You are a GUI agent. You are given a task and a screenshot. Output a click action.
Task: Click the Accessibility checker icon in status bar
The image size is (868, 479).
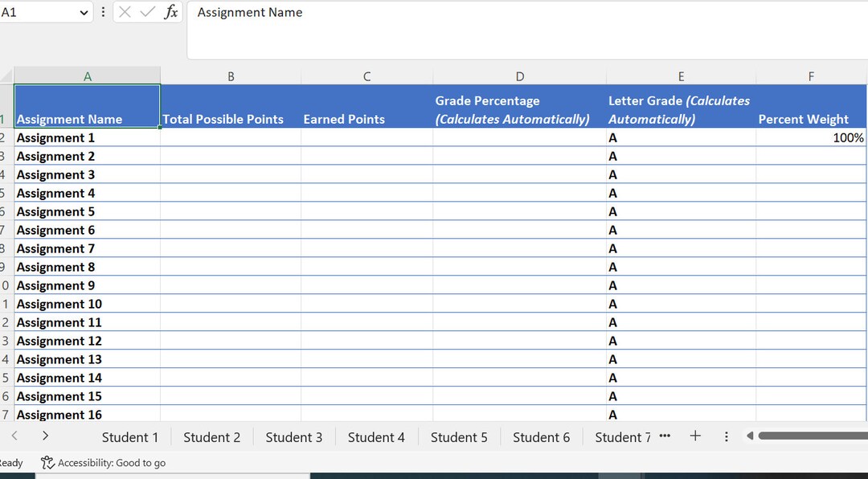46,463
